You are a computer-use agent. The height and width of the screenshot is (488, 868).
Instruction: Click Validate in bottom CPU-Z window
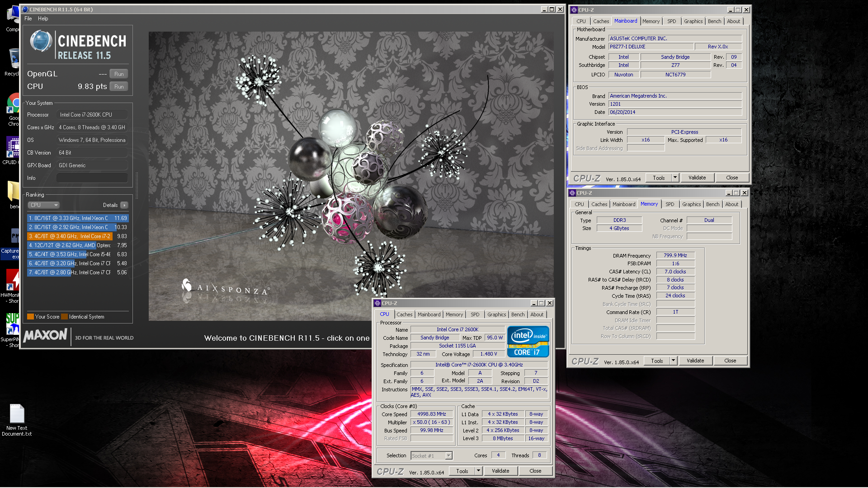(500, 471)
